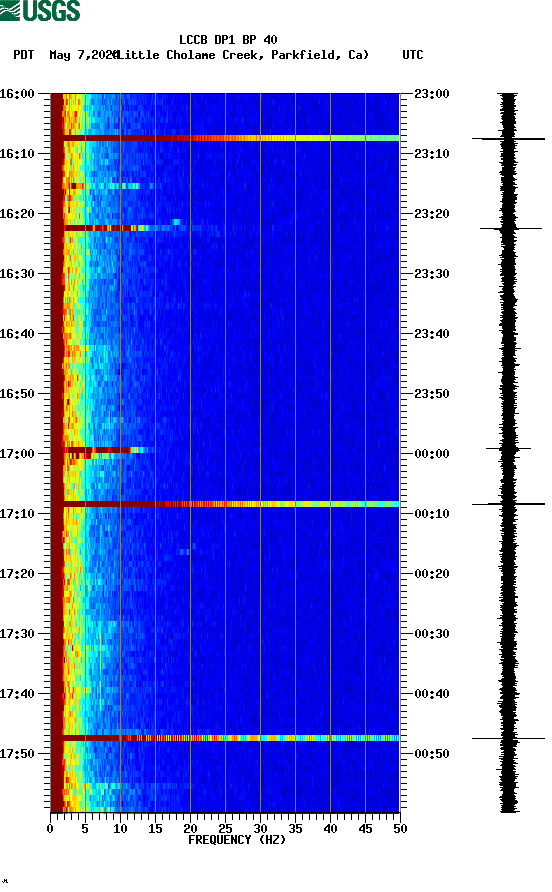Click the 00:40 UTC time label

coord(432,693)
